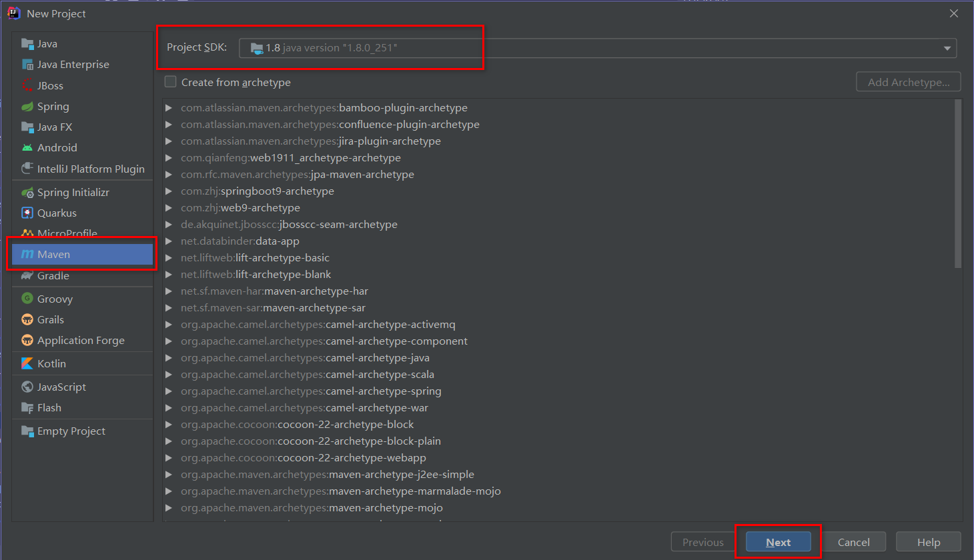Choose Kotlin project type

[x=83, y=364]
